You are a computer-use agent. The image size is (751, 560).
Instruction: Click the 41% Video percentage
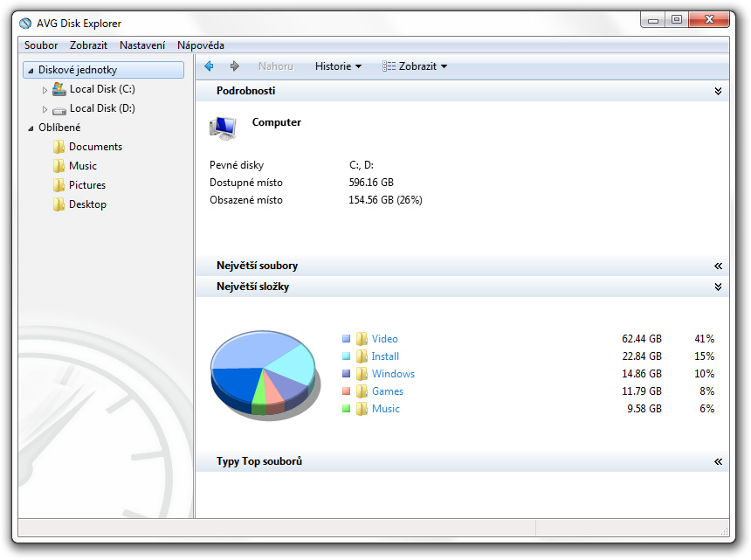point(705,339)
